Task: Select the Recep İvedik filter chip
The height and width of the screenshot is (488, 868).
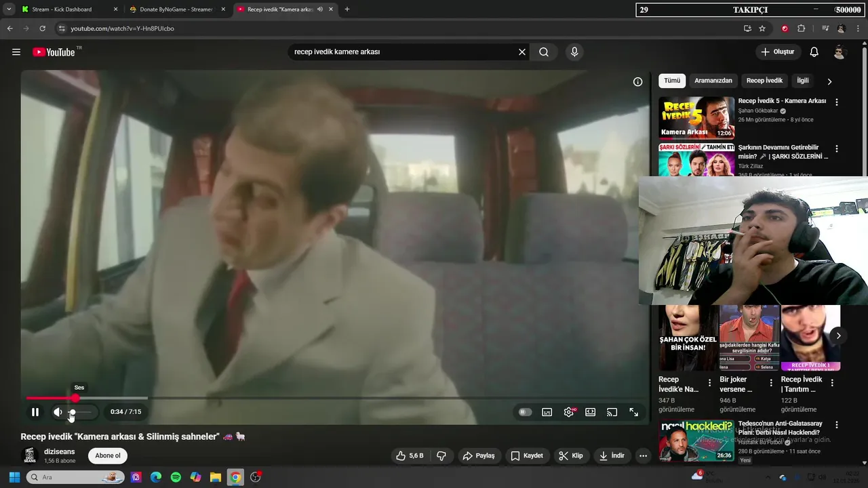Action: pos(764,81)
